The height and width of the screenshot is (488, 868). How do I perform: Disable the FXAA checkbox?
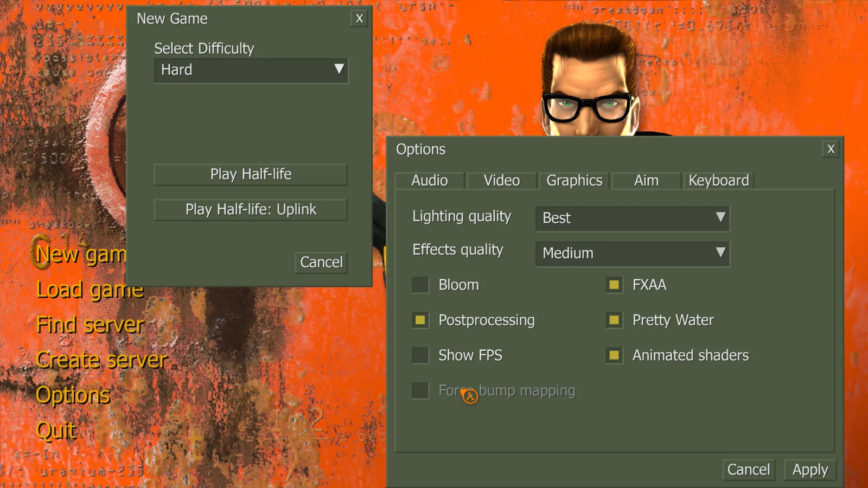[x=614, y=285]
